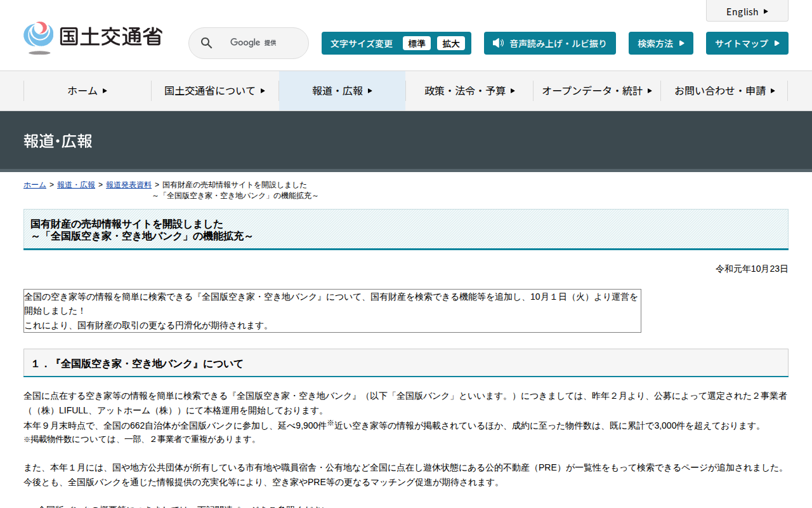The height and width of the screenshot is (508, 812).
Task: Click the search magnifier icon
Action: pos(206,43)
